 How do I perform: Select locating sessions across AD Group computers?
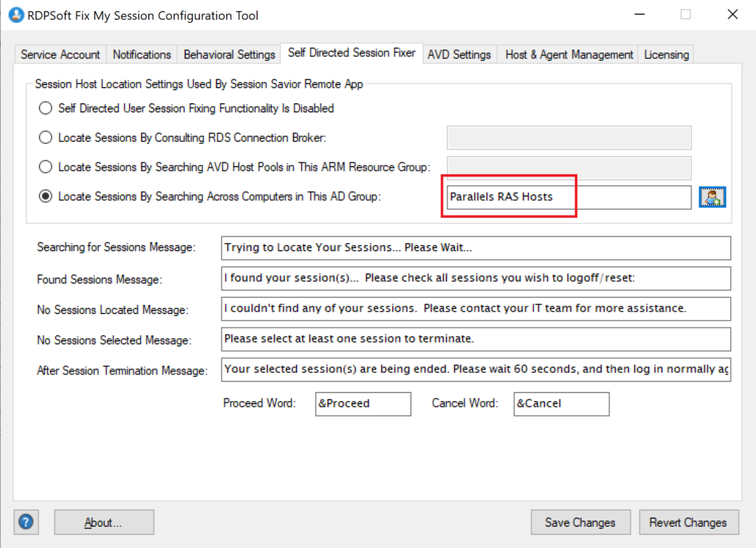(45, 196)
